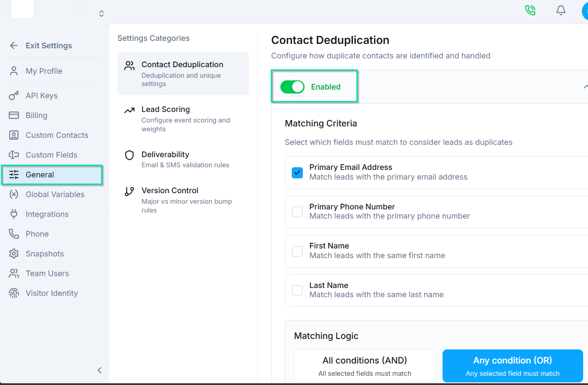This screenshot has width=588, height=385.
Task: Uncheck the Primary Email Address checkbox
Action: [x=298, y=173]
